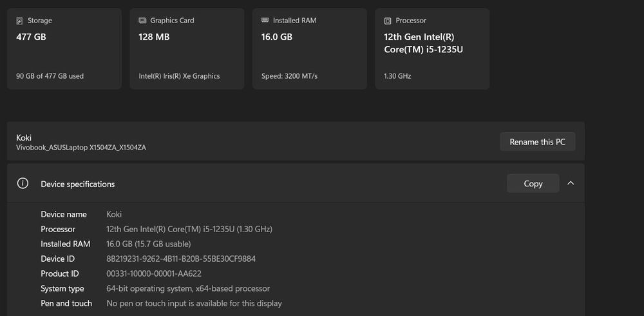Click the Installed RAM icon
Viewport: 644px width, 316px height.
[x=265, y=21]
